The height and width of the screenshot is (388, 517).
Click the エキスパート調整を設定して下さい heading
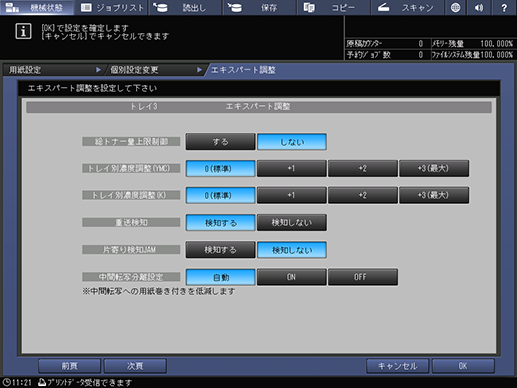92,88
